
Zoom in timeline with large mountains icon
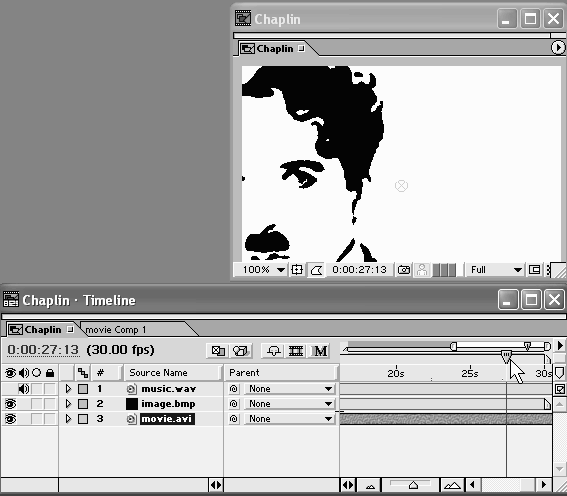452,486
